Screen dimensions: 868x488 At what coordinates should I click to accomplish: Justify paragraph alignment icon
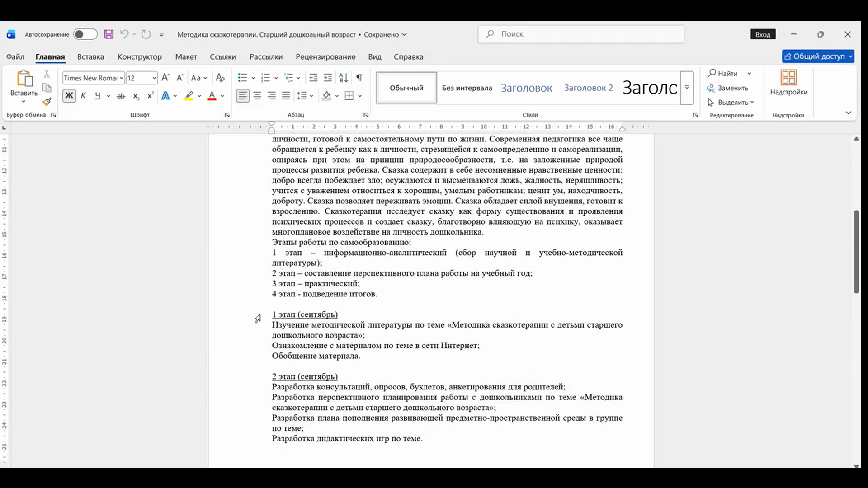pos(286,96)
